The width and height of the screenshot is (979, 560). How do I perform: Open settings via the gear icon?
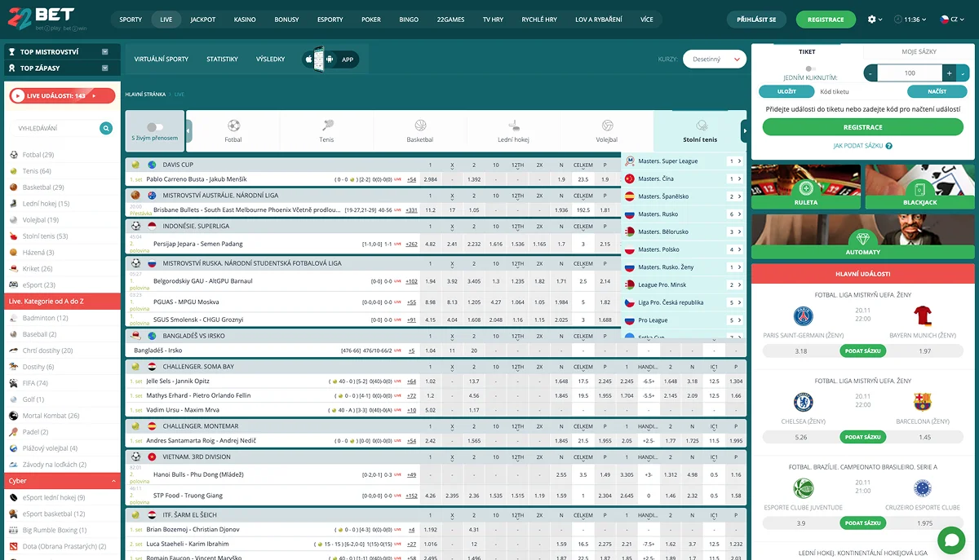coord(872,20)
